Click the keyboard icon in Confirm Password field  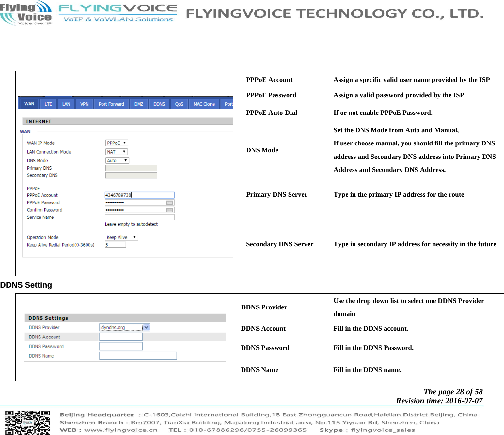tap(169, 210)
